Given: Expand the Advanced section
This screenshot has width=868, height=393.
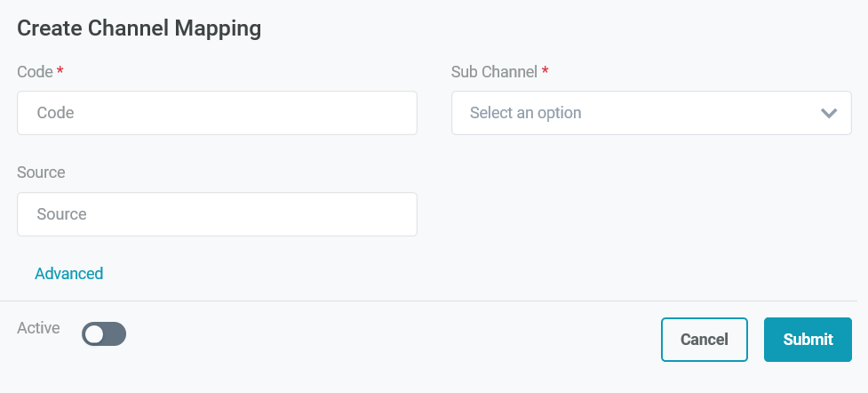Looking at the screenshot, I should pyautogui.click(x=68, y=273).
